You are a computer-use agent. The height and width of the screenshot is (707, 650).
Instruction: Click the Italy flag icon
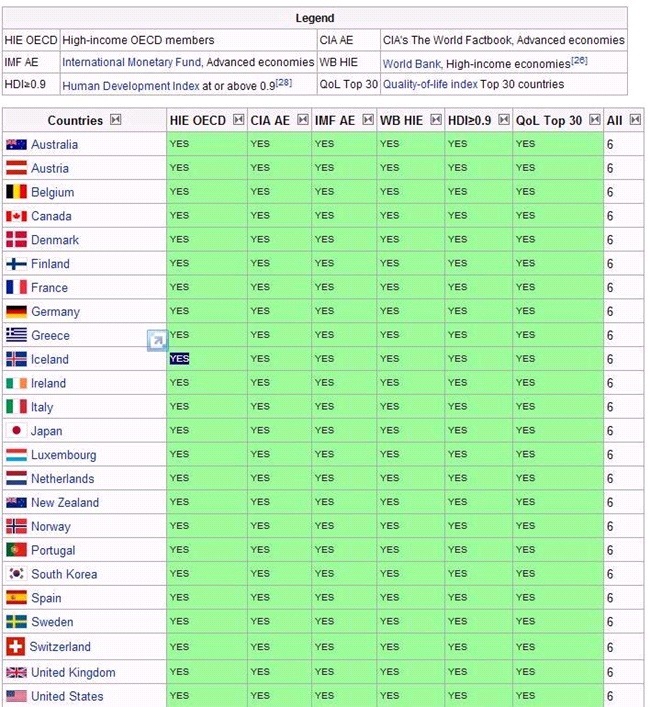coord(16,407)
